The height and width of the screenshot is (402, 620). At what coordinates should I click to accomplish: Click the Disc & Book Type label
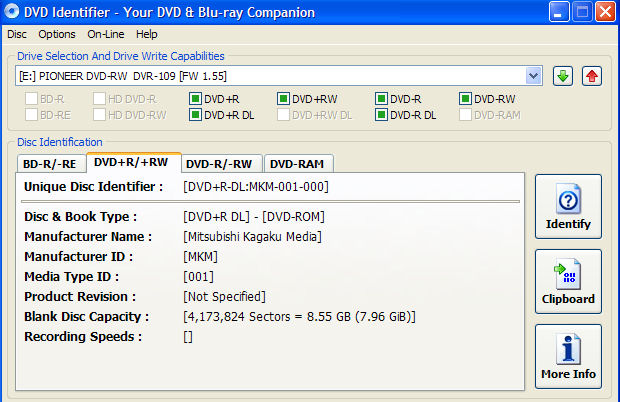point(80,217)
